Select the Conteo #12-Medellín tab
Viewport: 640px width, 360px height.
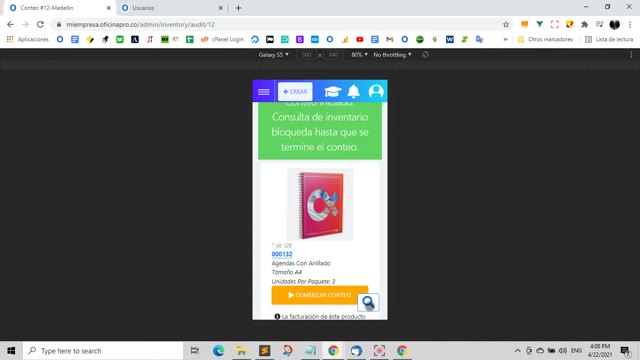click(x=59, y=8)
